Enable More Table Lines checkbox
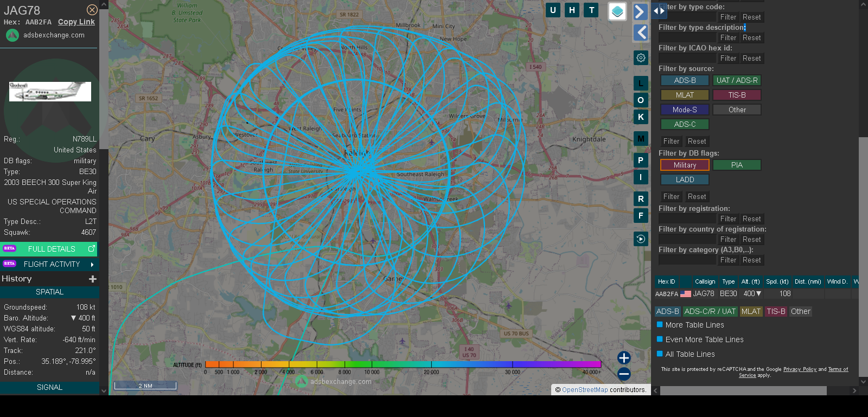 (x=660, y=324)
